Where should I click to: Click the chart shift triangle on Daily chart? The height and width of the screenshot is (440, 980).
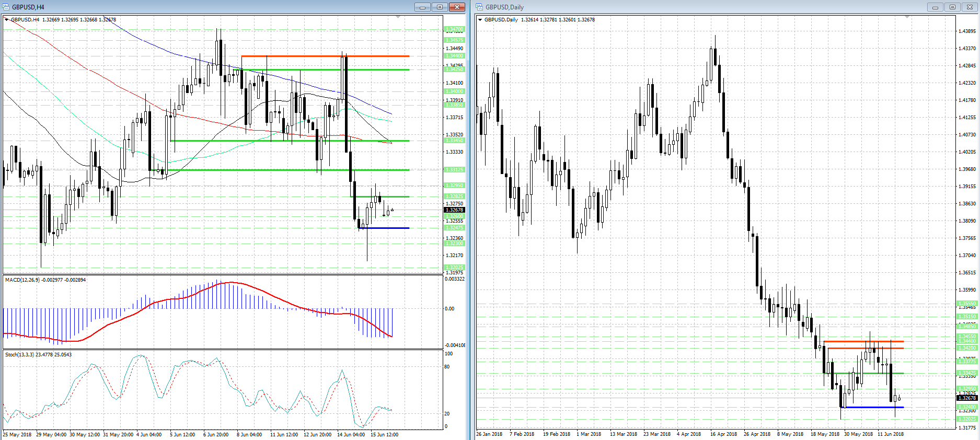(907, 17)
